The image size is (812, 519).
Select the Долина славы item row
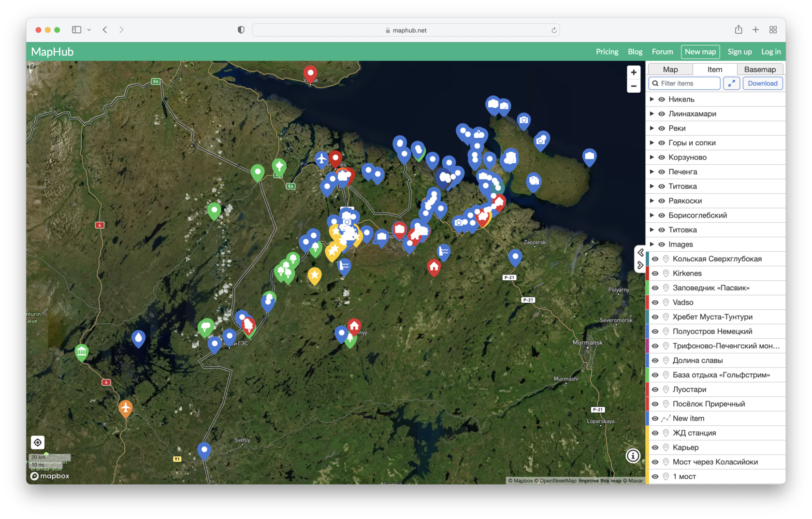(x=716, y=360)
